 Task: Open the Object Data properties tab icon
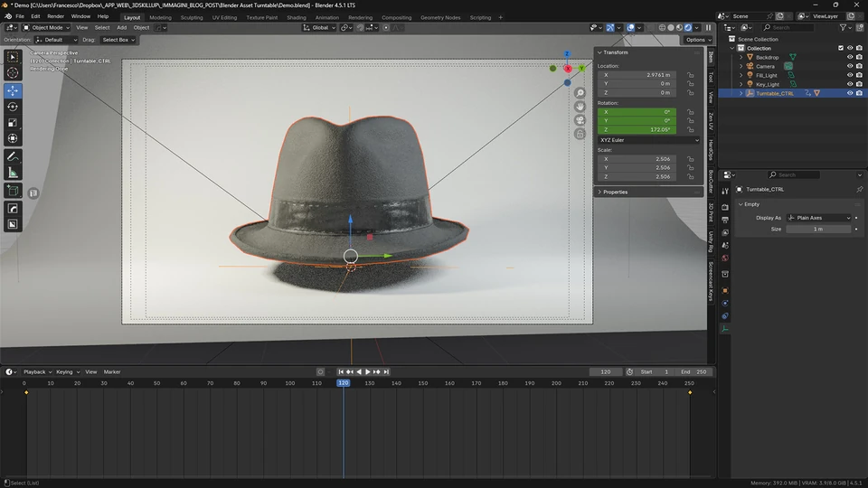coord(724,329)
